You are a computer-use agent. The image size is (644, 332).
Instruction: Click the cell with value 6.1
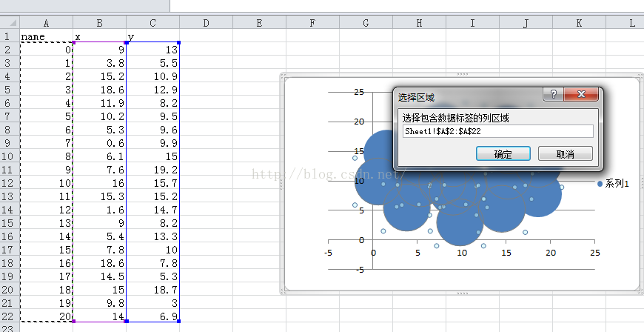click(99, 156)
